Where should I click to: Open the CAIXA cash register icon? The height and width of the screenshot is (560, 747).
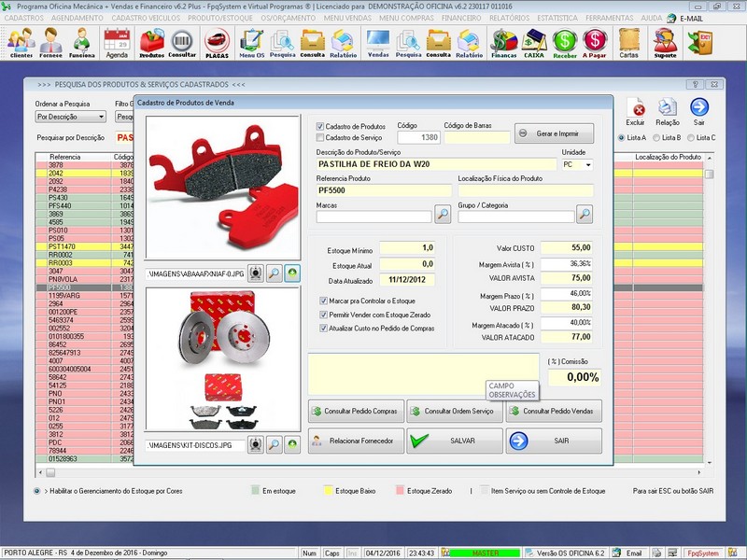point(534,42)
